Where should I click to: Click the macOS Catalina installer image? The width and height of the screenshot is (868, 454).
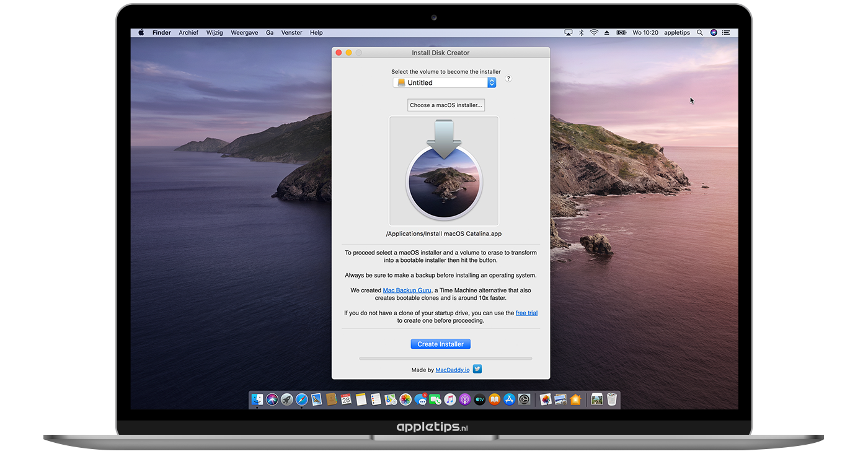(x=444, y=171)
